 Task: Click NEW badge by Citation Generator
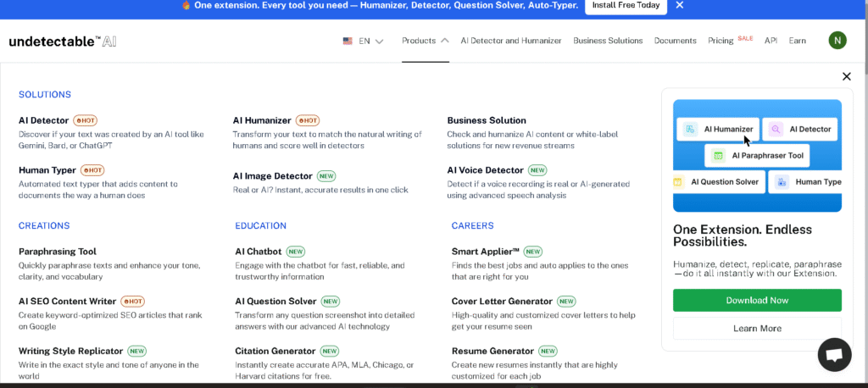330,351
